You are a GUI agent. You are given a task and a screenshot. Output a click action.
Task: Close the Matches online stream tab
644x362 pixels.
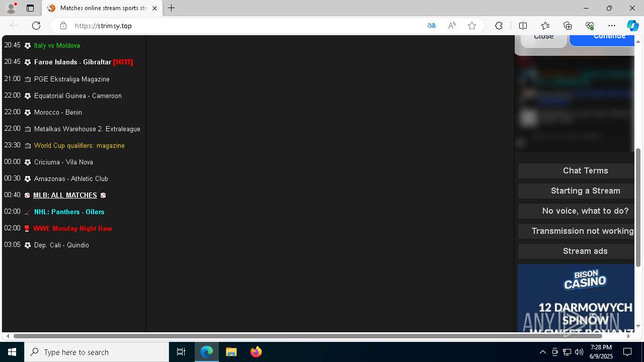154,8
